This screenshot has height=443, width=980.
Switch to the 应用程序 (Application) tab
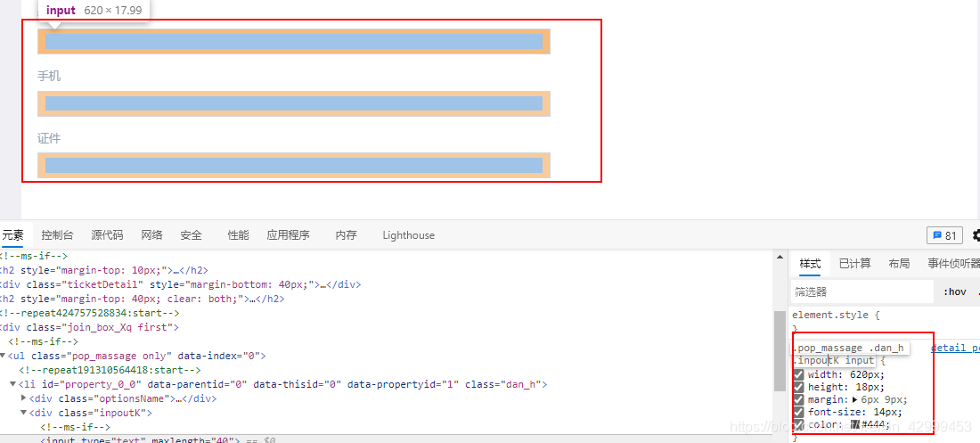tap(288, 235)
